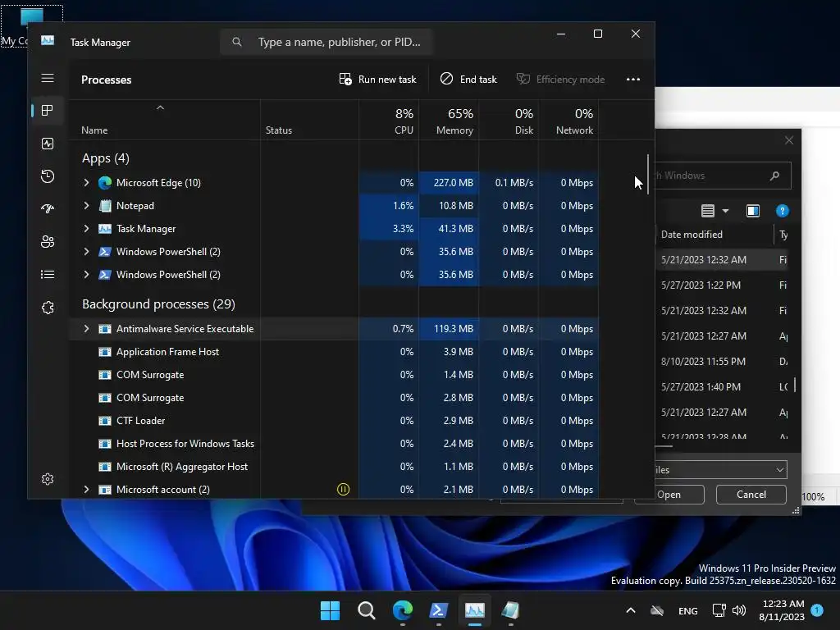
Task: Open the App history sidebar icon
Action: [x=48, y=176]
